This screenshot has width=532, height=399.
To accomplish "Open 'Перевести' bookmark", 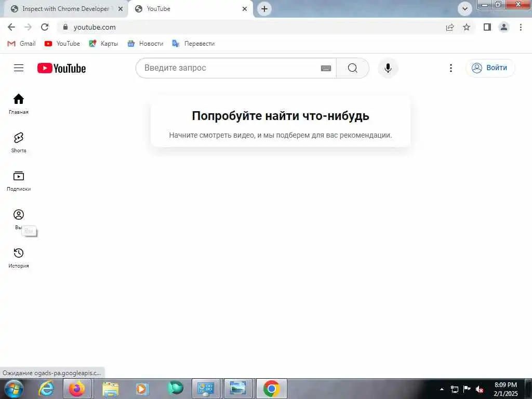I will click(193, 44).
